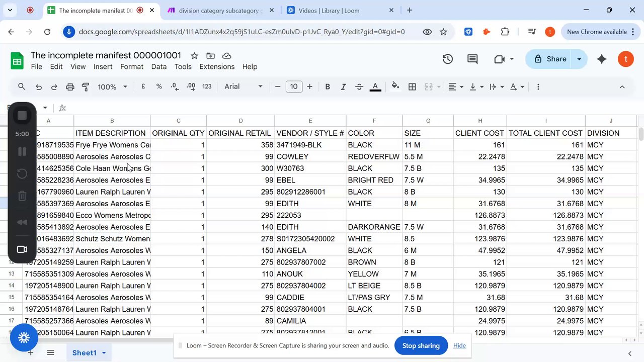Screen dimensions: 644x362
Task: Open the Extensions menu
Action: tap(217, 66)
